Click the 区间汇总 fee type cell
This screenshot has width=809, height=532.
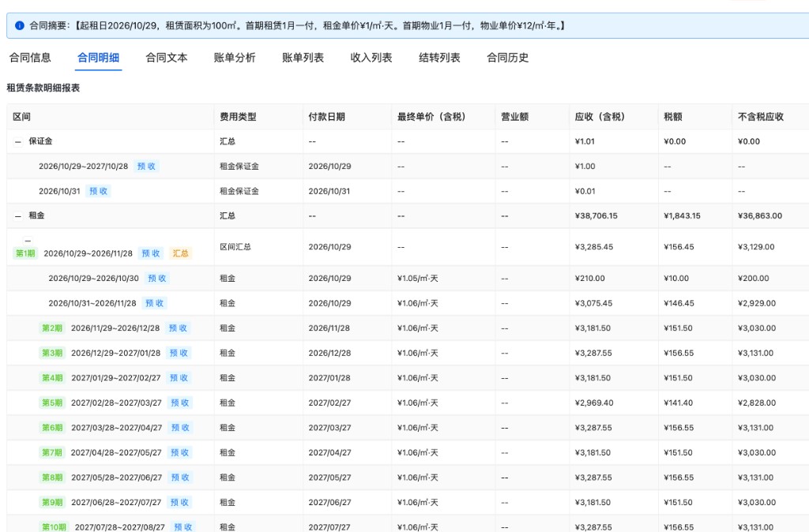click(x=235, y=247)
